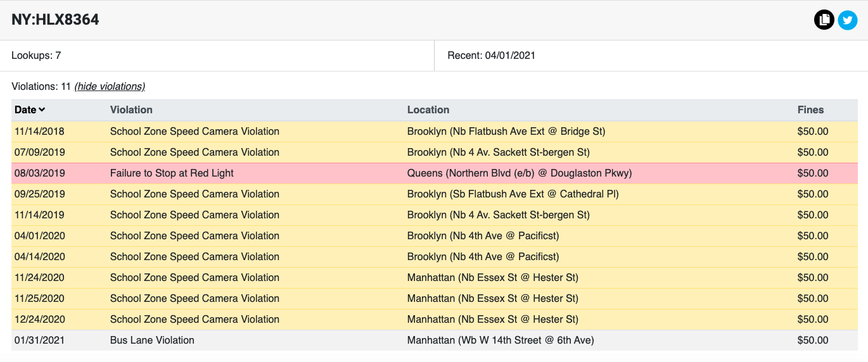Hide violations via the hide violations link
The width and height of the screenshot is (868, 362).
point(110,86)
